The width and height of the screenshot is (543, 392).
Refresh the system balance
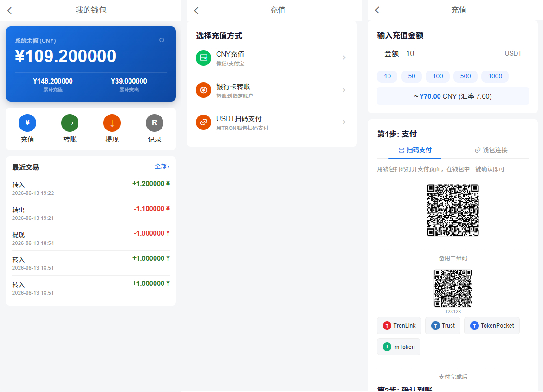162,40
